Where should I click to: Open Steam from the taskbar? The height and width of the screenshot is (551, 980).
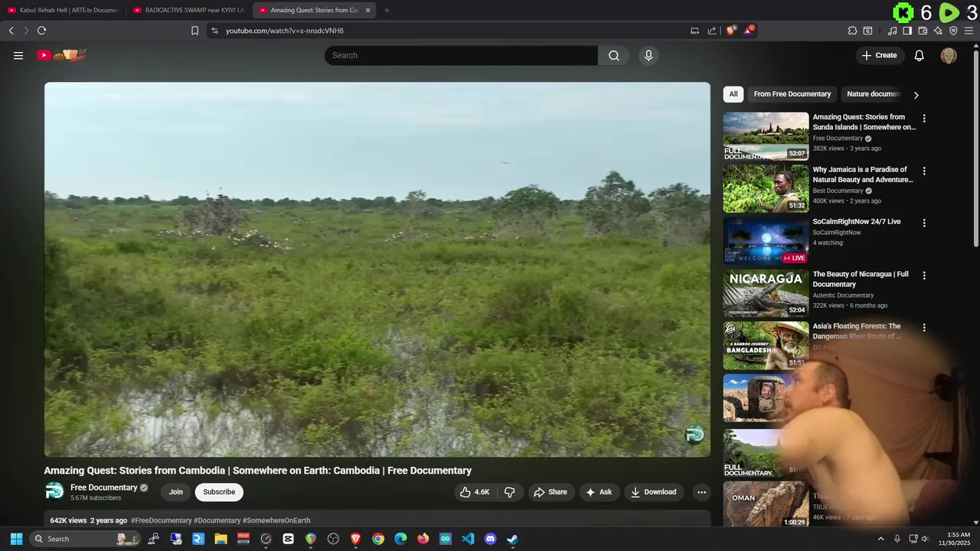tap(512, 539)
